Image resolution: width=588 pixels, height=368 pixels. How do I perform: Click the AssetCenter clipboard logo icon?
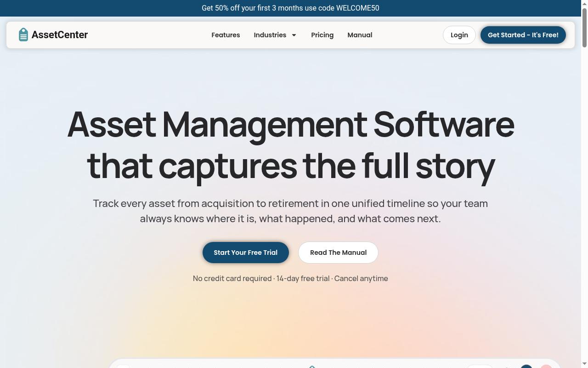pyautogui.click(x=23, y=34)
